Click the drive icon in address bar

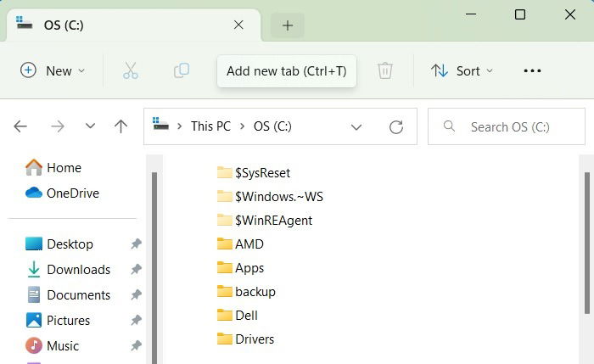tap(160, 124)
